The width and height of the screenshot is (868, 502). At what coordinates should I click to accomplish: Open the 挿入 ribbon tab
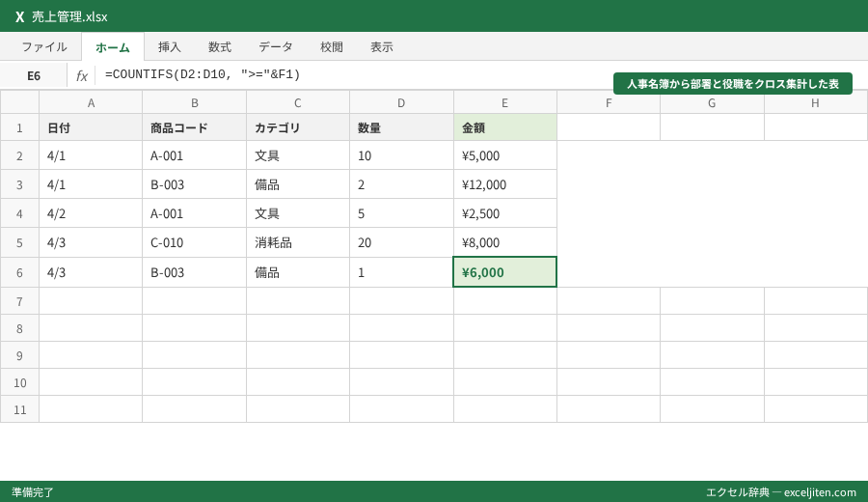click(x=170, y=47)
